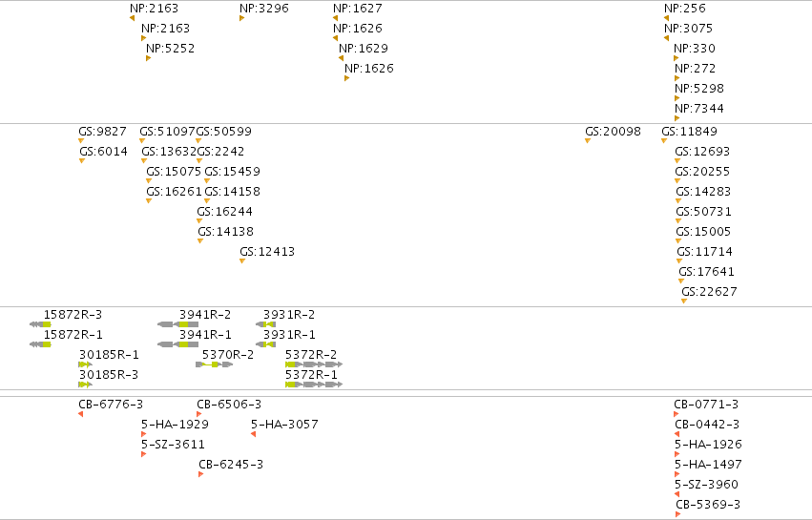Select the GS:14283 label
The image size is (812, 520).
click(703, 191)
